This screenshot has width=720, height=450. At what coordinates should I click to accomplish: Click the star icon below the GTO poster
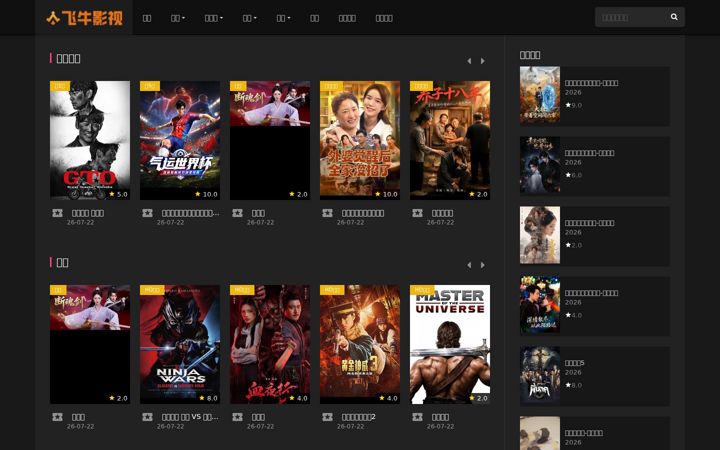coord(57,213)
